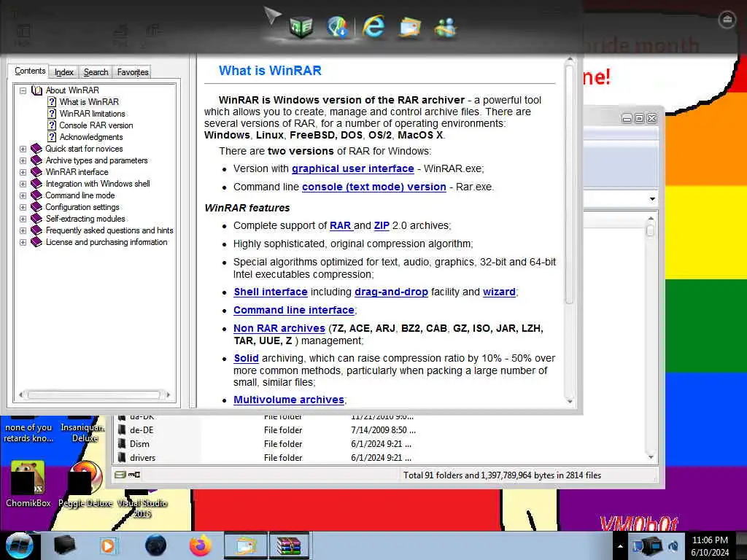Click the circular toolbox icon at top right
The width and height of the screenshot is (747, 560).
(727, 20)
